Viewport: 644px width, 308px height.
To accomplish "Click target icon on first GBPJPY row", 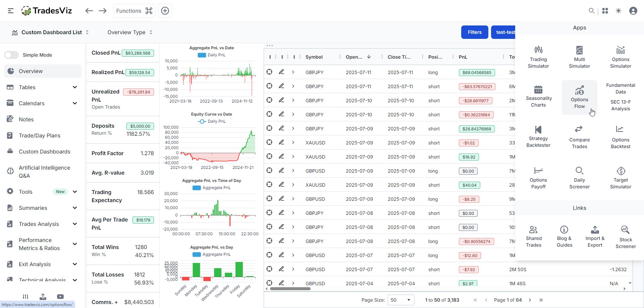I will point(269,72).
